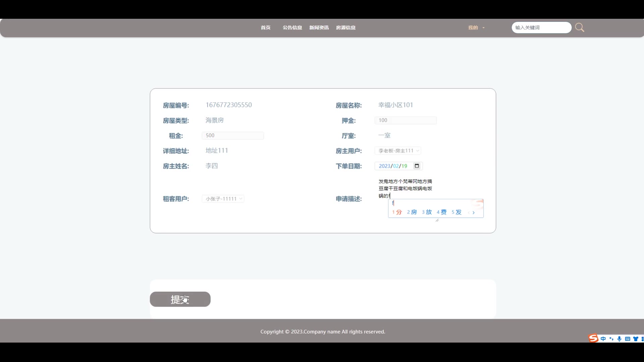Open the 房源信息 menu item
Screen dimensions: 644x362
(345, 27)
